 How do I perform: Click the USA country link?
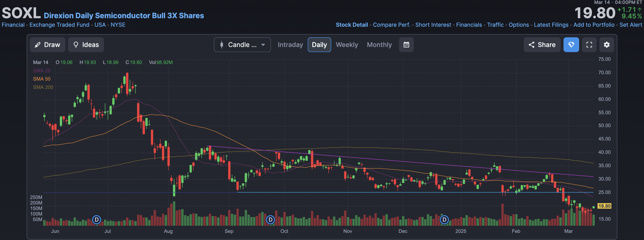(x=100, y=25)
